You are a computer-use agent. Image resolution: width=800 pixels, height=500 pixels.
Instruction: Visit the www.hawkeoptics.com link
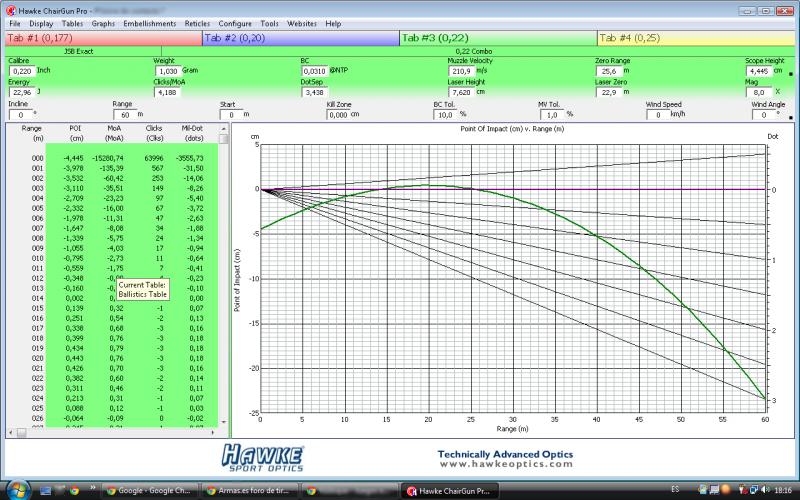click(505, 464)
